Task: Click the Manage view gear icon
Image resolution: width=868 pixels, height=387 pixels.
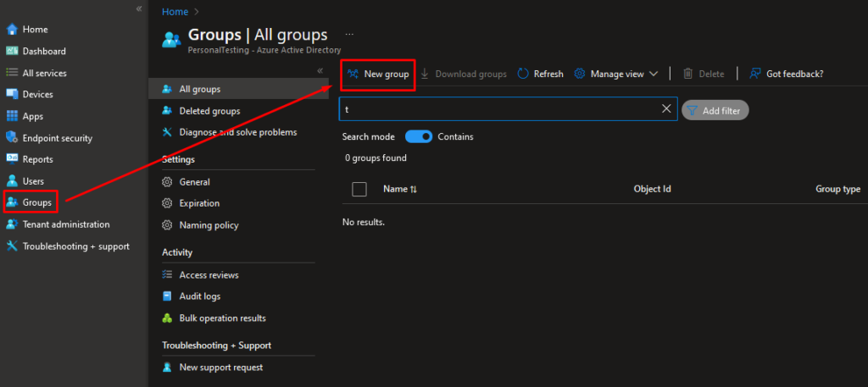Action: 580,74
